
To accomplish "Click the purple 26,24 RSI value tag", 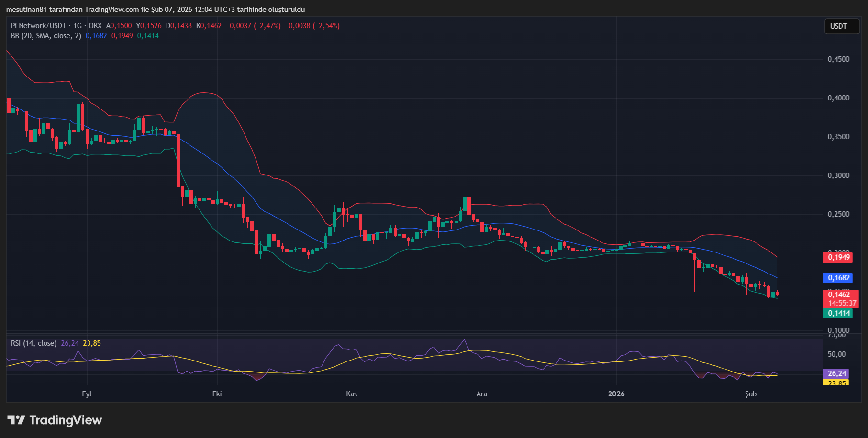I will 837,373.
